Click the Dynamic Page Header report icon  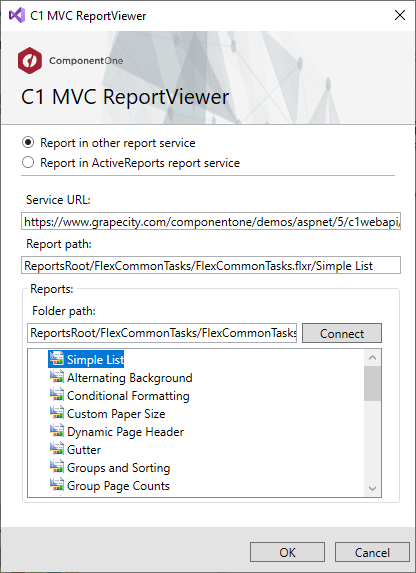point(57,431)
